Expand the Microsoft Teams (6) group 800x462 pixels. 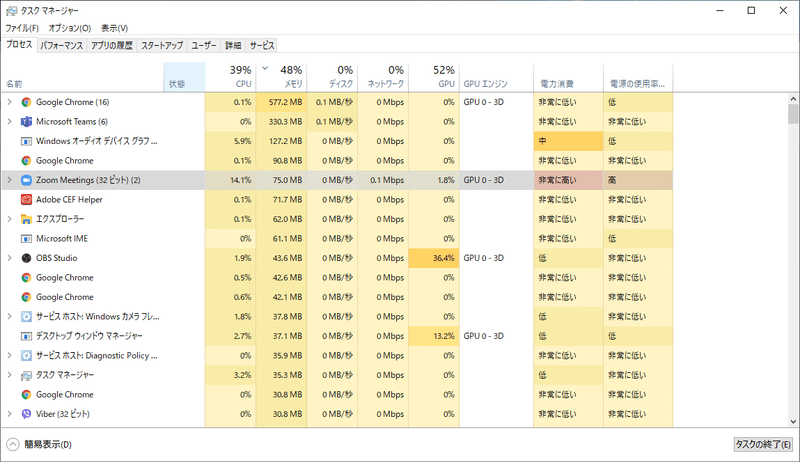(9, 121)
